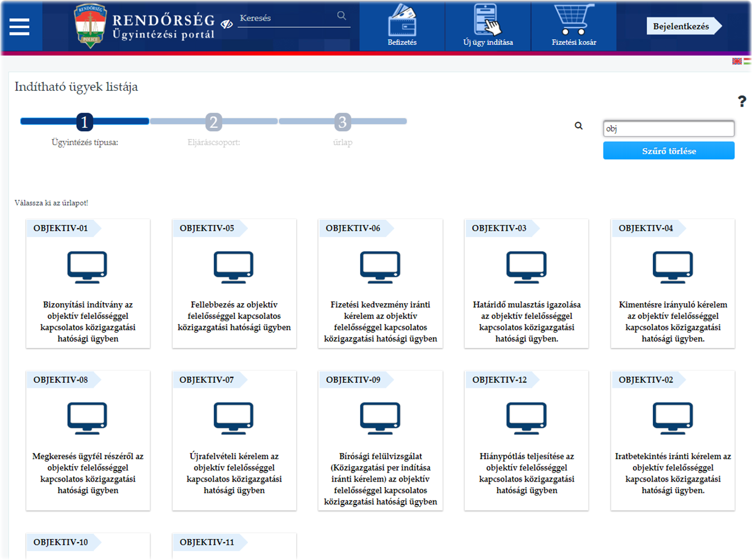
Task: Click the OBJEKTIV-04 monitor icon
Action: coord(673,267)
